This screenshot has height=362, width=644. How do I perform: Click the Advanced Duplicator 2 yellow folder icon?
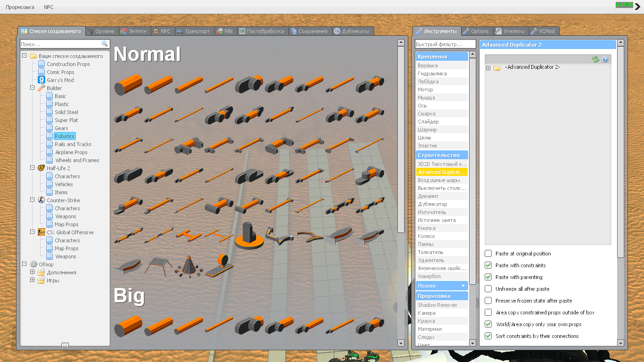pyautogui.click(x=497, y=68)
